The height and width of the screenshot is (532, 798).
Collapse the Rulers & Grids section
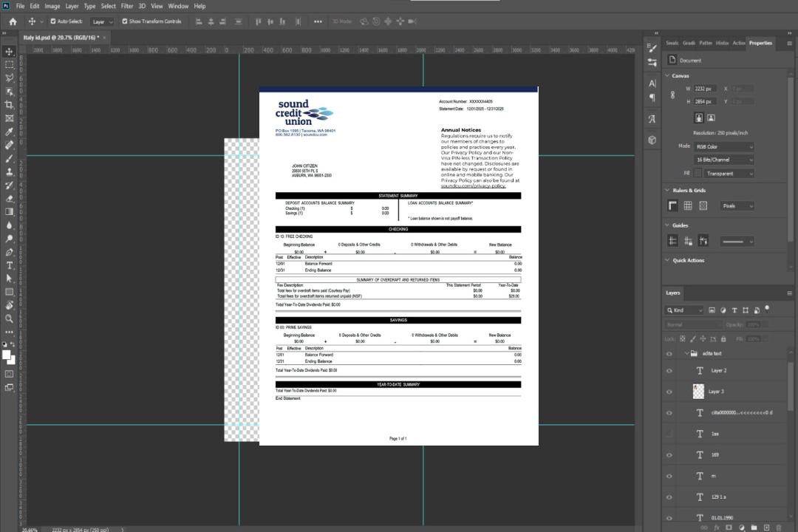click(667, 190)
